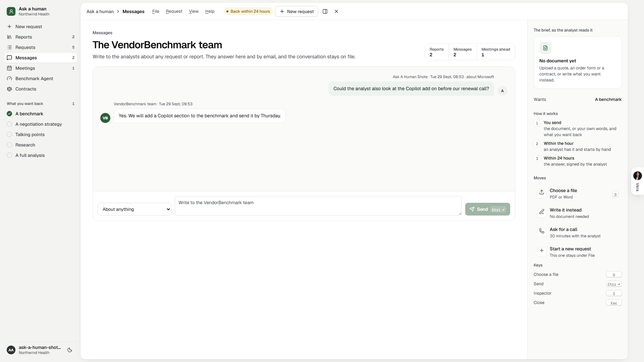Open the File menu
Screen dimensions: 644x362
point(156,11)
